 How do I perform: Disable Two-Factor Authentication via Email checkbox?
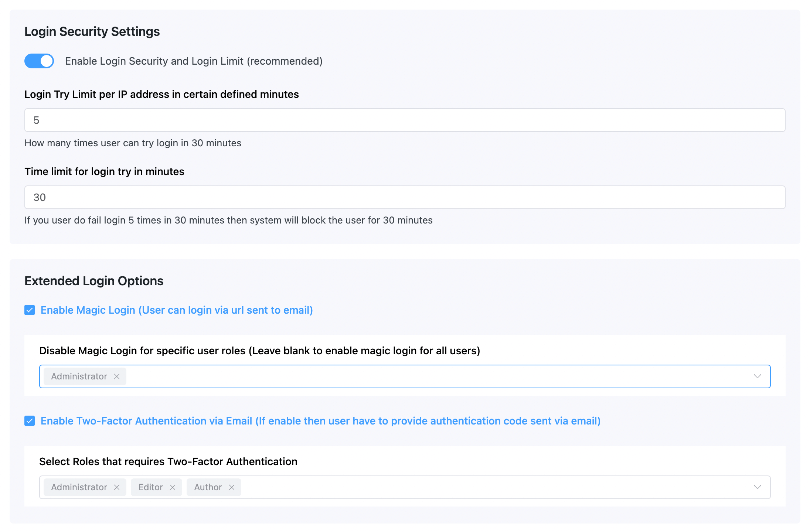point(29,421)
